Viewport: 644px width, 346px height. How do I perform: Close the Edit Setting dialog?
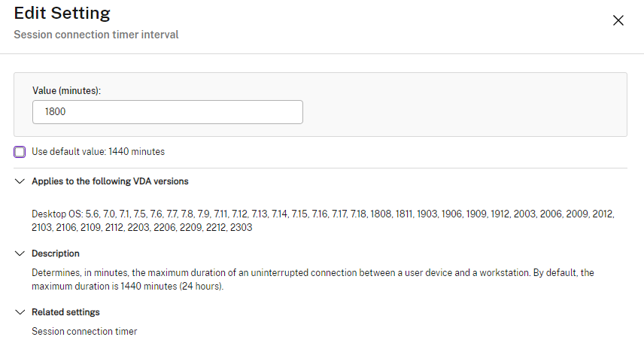coord(618,20)
